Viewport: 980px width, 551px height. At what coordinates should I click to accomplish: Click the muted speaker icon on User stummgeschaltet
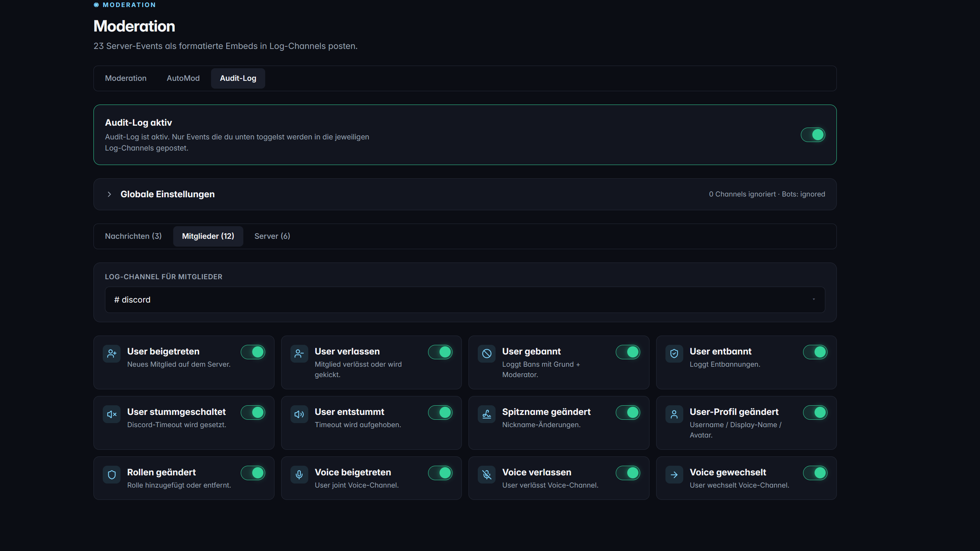[112, 414]
